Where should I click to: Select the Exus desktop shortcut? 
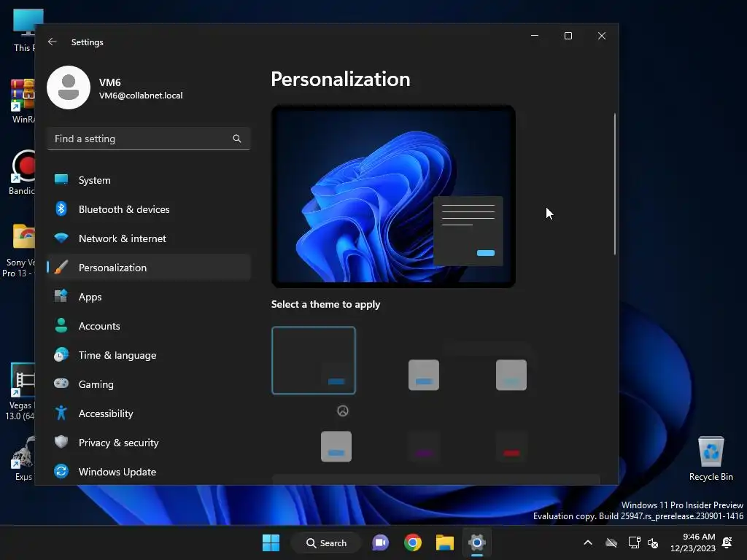[23, 458]
